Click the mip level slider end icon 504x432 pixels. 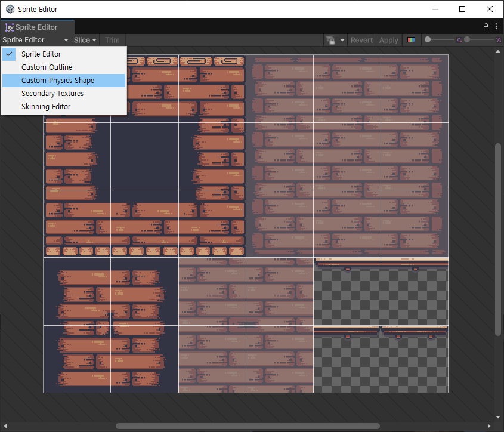tap(499, 40)
